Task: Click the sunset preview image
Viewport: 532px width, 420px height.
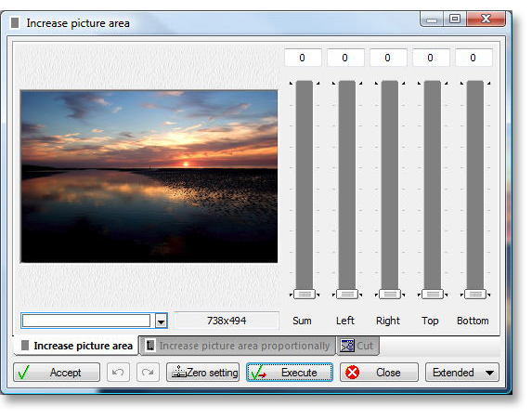Action: 149,177
